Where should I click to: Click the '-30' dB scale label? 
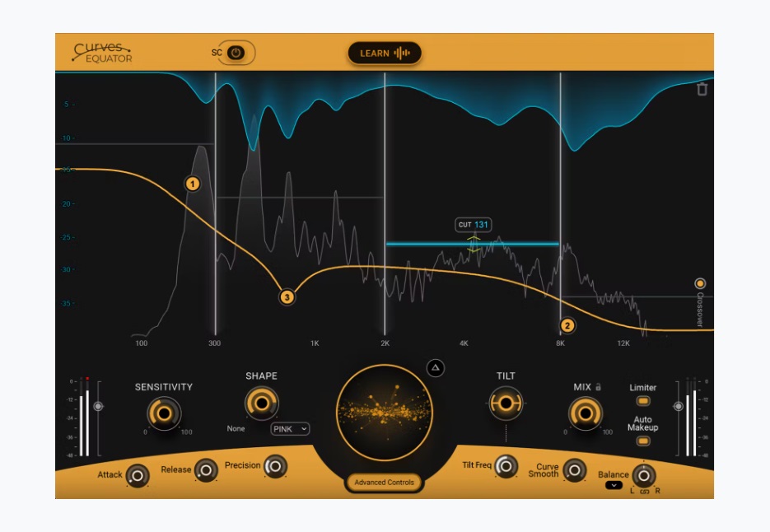68,269
